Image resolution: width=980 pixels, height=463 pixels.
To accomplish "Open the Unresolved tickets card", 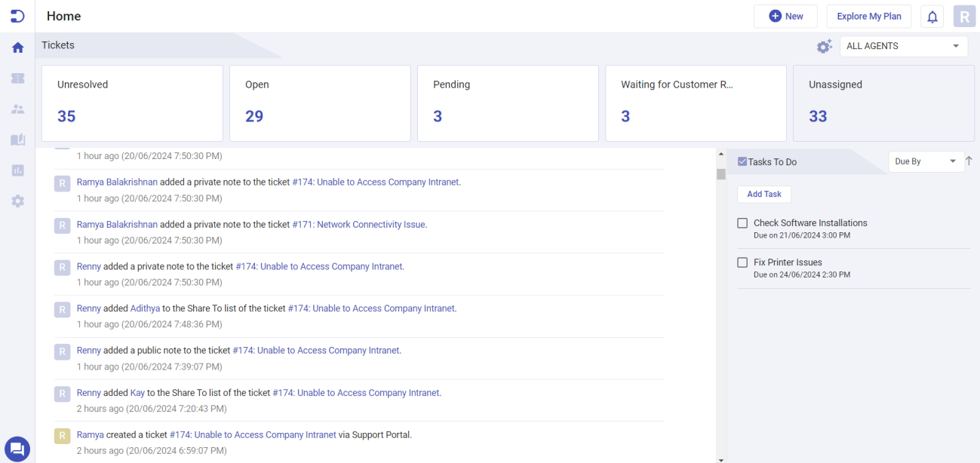I will point(132,103).
